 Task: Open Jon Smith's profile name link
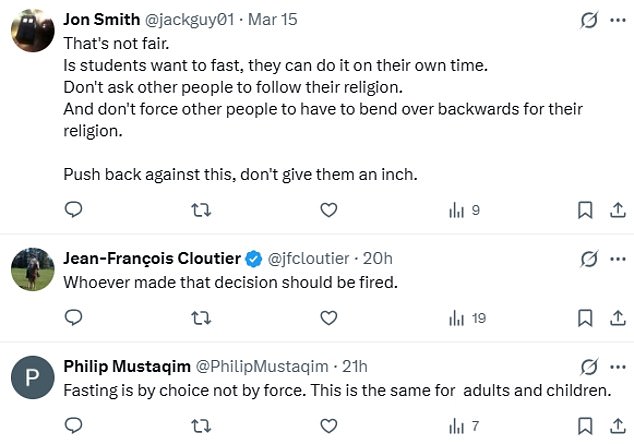coord(101,19)
